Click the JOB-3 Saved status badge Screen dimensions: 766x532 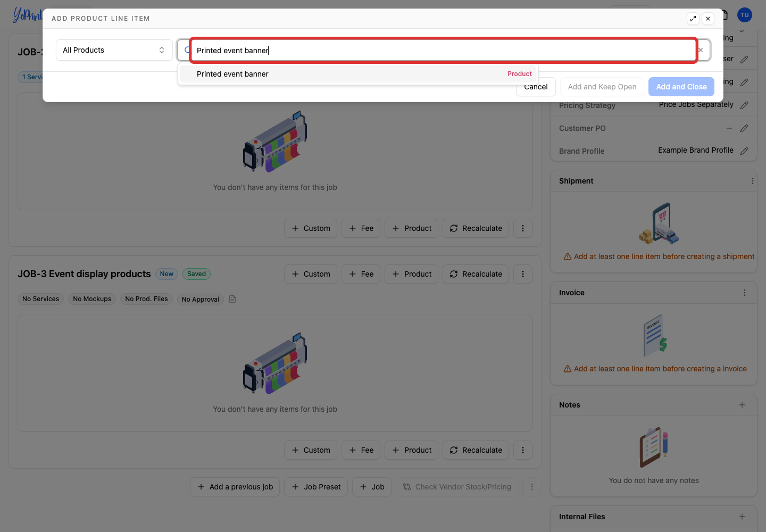click(x=196, y=274)
